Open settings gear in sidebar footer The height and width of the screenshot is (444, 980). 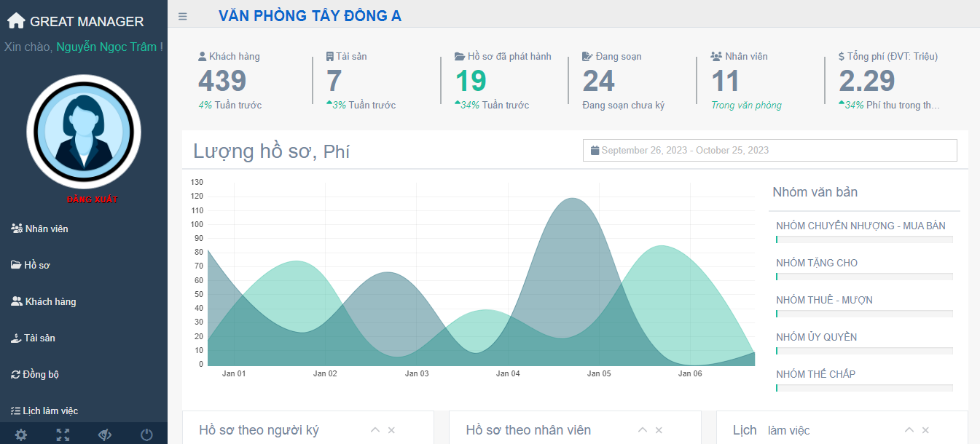21,435
